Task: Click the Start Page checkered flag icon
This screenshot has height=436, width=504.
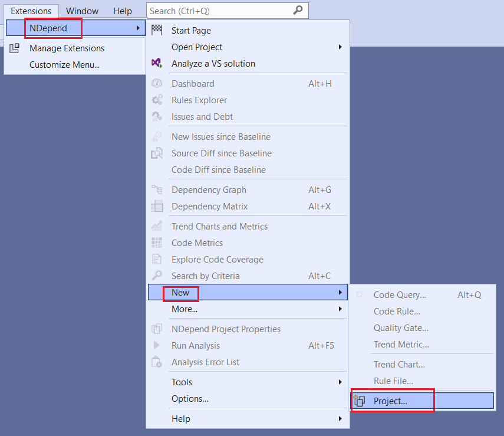Action: [157, 30]
